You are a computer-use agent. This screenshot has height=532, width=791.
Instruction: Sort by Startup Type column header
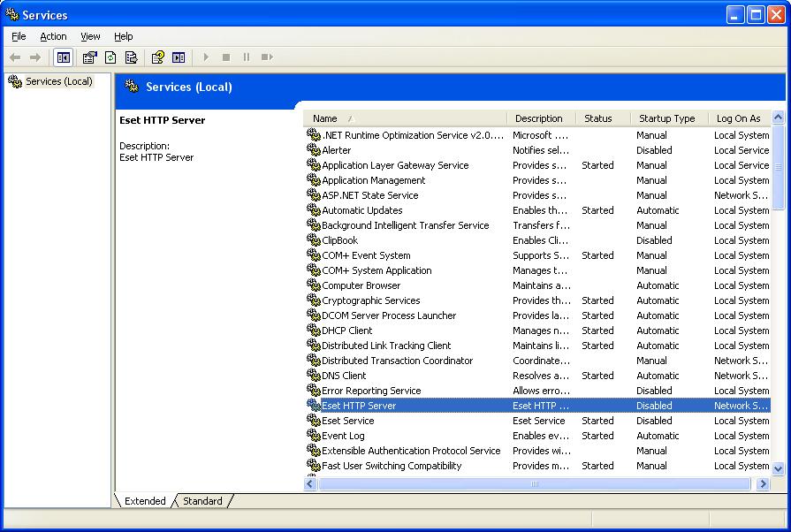coord(667,118)
